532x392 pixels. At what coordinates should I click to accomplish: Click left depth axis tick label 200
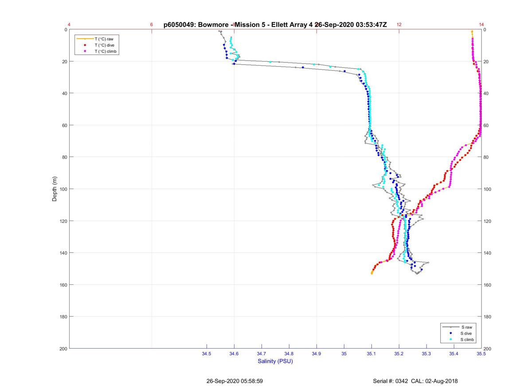coord(63,349)
